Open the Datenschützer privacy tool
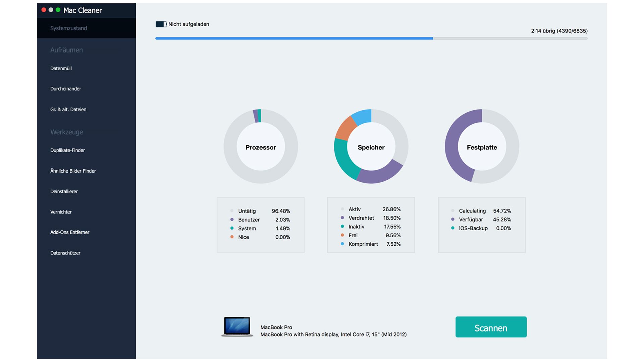This screenshot has width=644, height=362. click(x=65, y=253)
